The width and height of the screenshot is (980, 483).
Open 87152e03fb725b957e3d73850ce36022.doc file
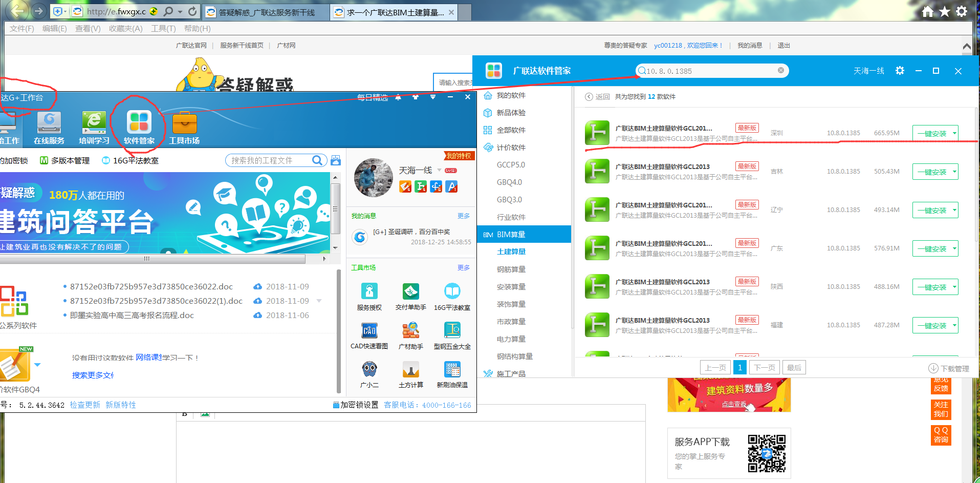[x=151, y=286]
